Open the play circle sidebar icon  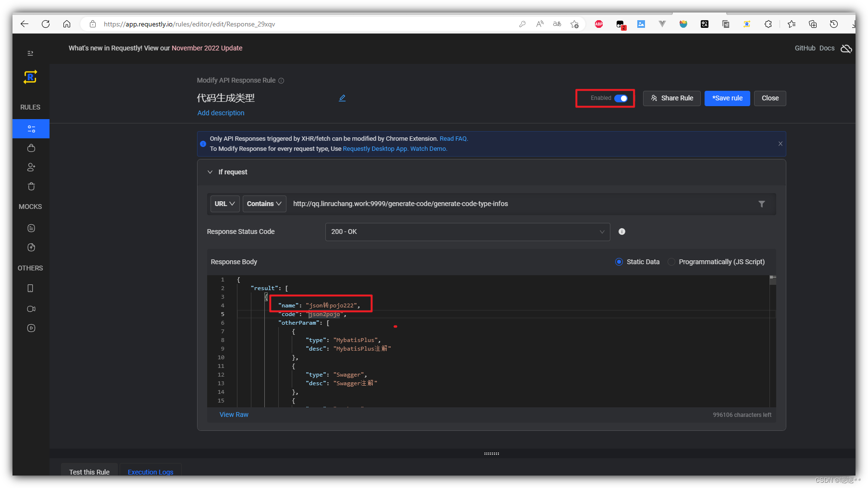(31, 328)
